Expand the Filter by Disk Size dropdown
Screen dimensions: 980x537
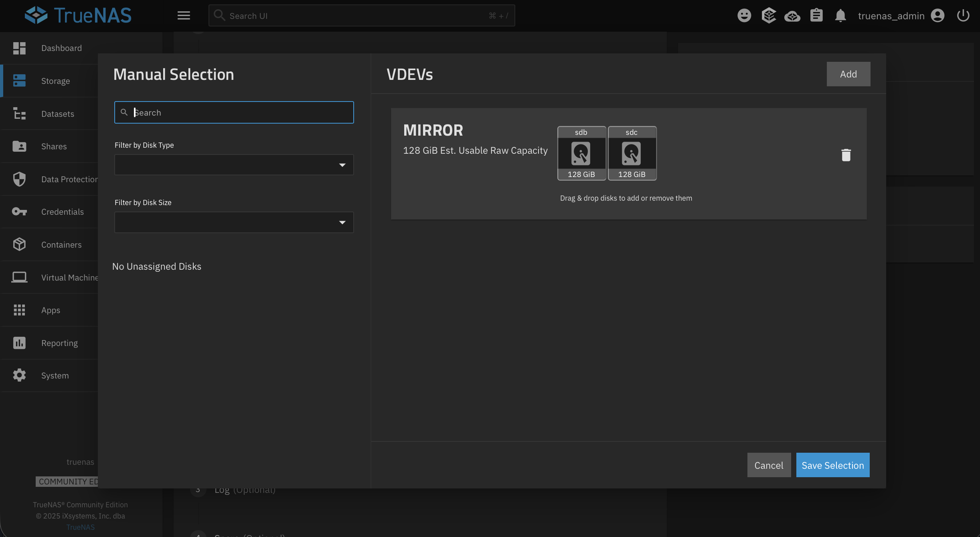(x=234, y=222)
